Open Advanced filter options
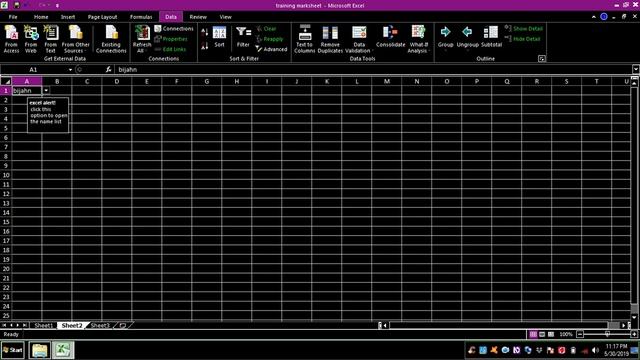 pyautogui.click(x=271, y=49)
